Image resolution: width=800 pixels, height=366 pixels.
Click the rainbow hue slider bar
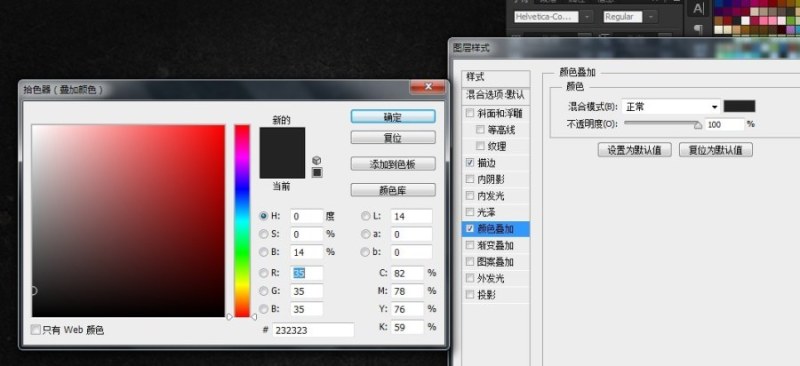coord(242,221)
